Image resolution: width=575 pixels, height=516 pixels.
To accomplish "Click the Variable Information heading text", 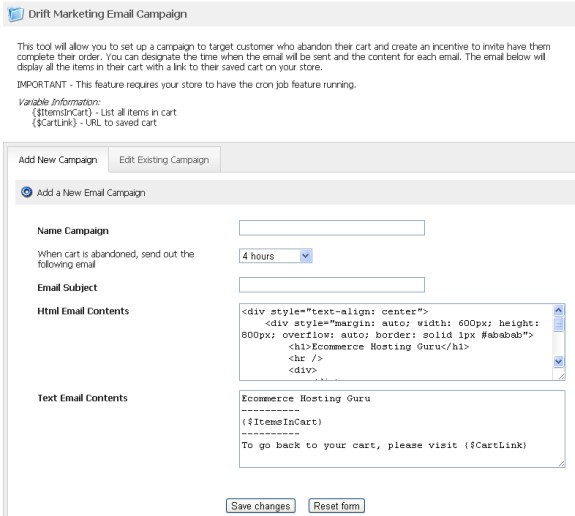I will click(x=59, y=102).
